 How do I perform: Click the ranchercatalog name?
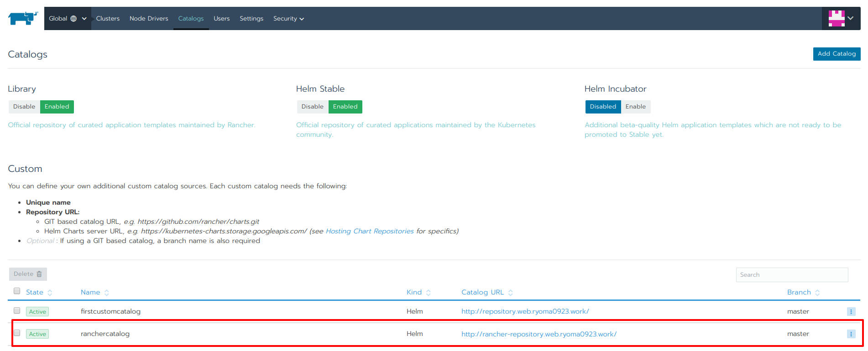105,334
